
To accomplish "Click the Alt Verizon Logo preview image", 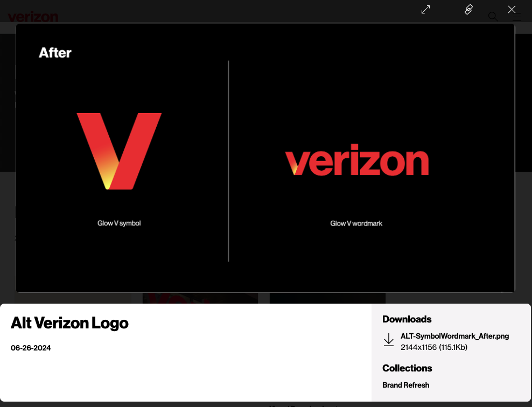I will [x=265, y=158].
